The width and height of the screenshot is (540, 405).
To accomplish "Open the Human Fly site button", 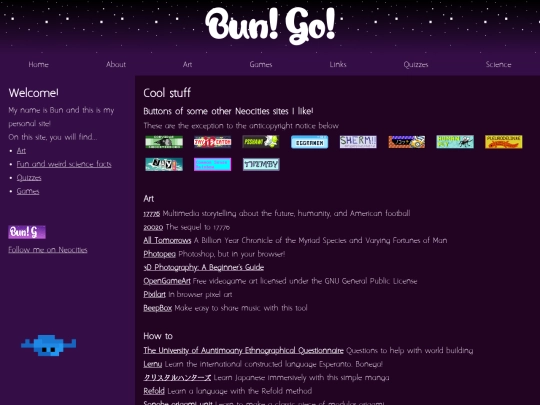I will pyautogui.click(x=455, y=142).
